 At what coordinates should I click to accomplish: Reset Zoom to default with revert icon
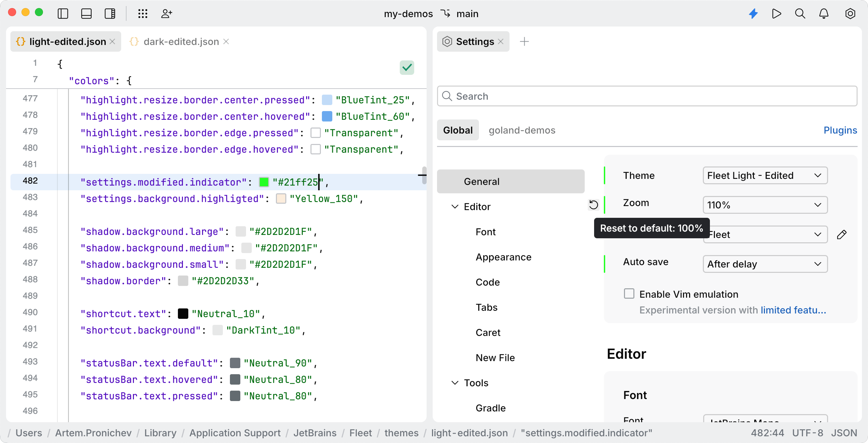click(593, 205)
